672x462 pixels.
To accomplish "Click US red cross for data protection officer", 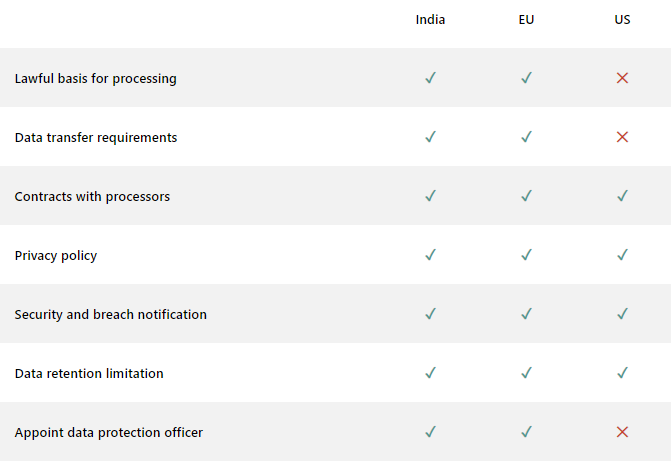I will coord(622,432).
